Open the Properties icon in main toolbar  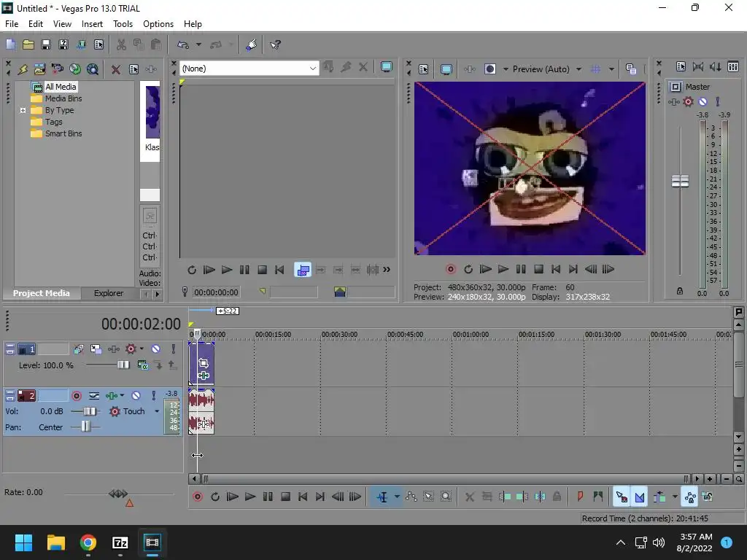[98, 44]
